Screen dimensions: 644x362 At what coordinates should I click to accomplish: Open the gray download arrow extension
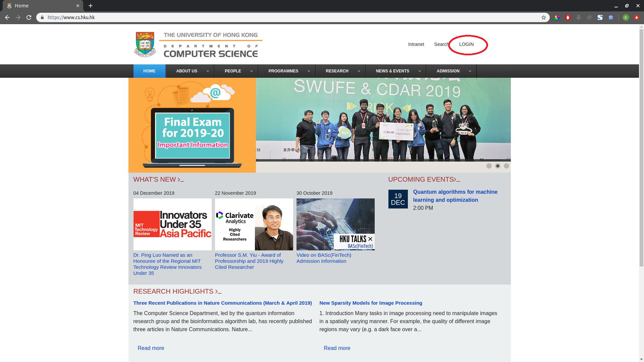coord(579,17)
